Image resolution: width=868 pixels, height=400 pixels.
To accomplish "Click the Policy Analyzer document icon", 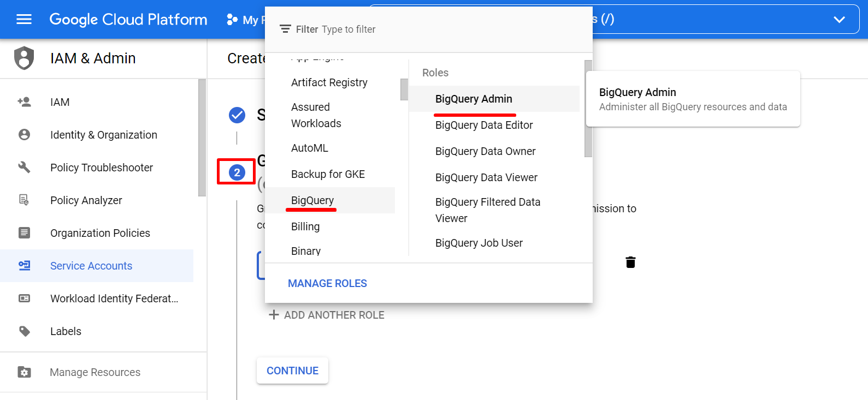I will (24, 200).
